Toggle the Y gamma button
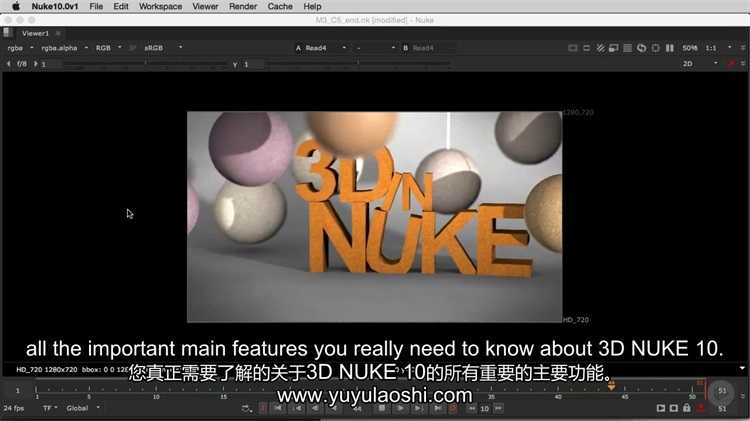 coord(235,64)
